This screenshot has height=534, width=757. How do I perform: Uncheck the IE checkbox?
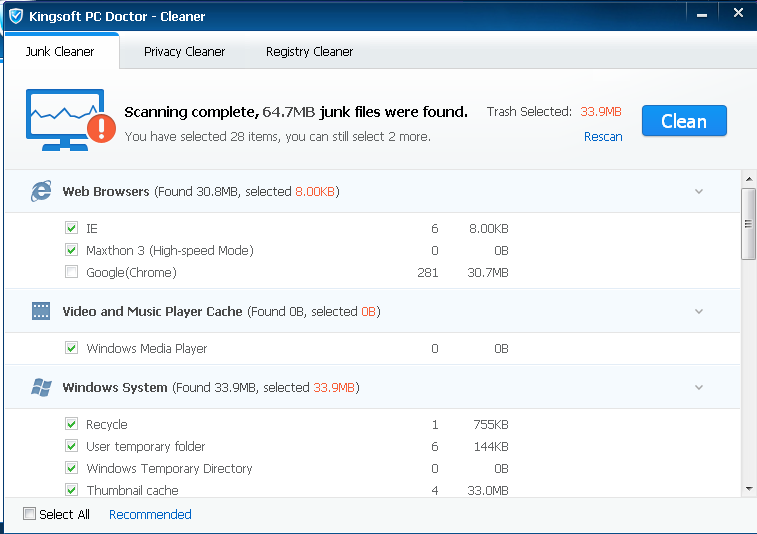click(71, 228)
